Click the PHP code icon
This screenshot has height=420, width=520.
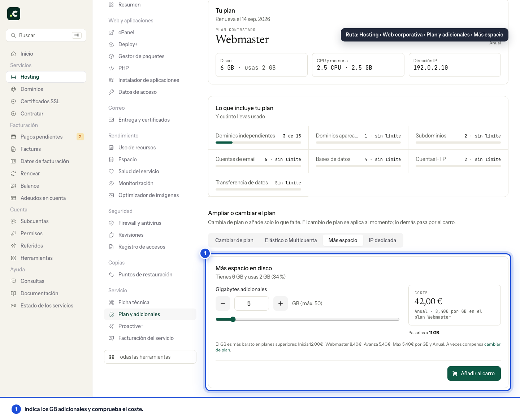[x=111, y=68]
